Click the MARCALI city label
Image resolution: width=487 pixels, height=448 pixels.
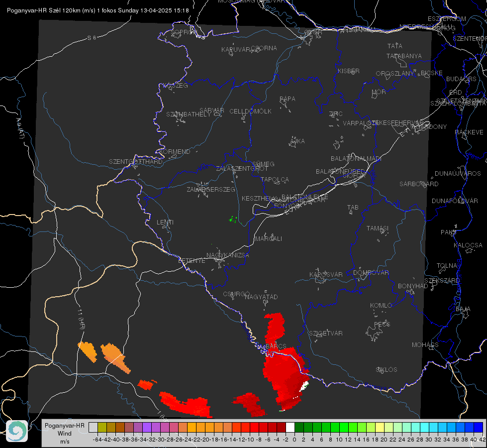268,239
